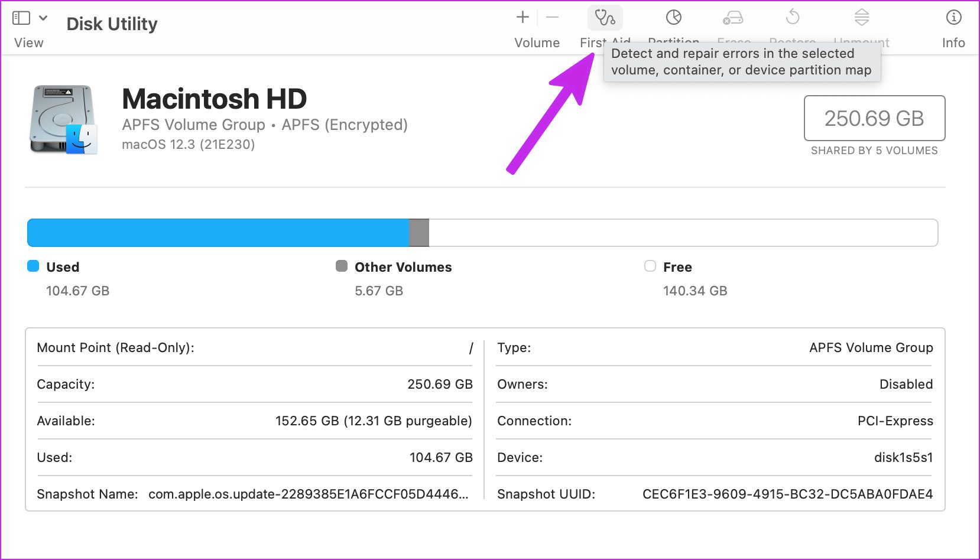This screenshot has height=560, width=980.
Task: Click the Disk Utility window title
Action: click(112, 24)
